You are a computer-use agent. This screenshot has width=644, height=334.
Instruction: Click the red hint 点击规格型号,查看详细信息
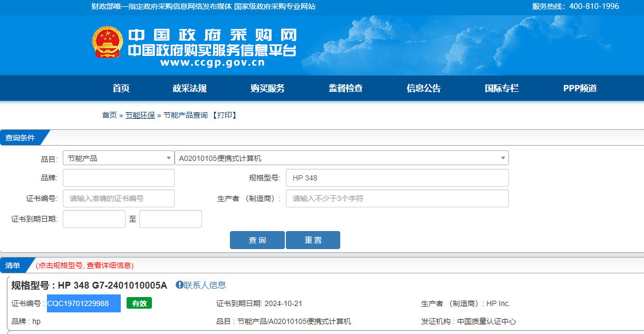coord(85,265)
